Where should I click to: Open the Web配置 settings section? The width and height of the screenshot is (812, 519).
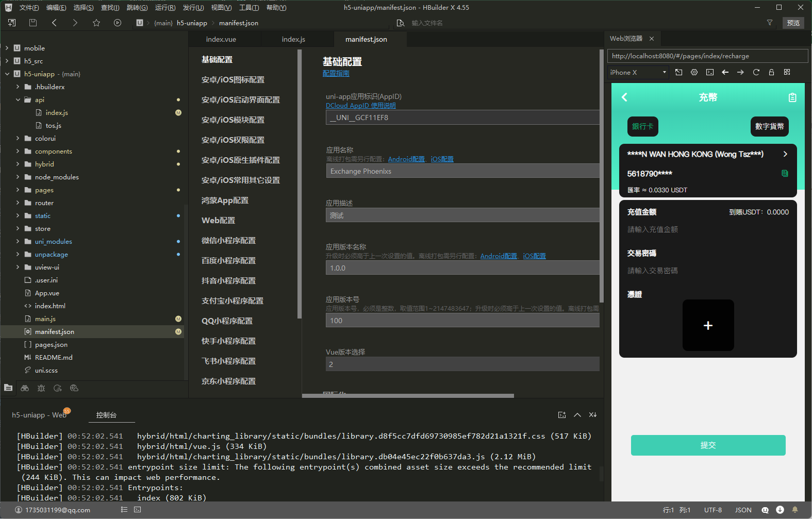tap(218, 220)
